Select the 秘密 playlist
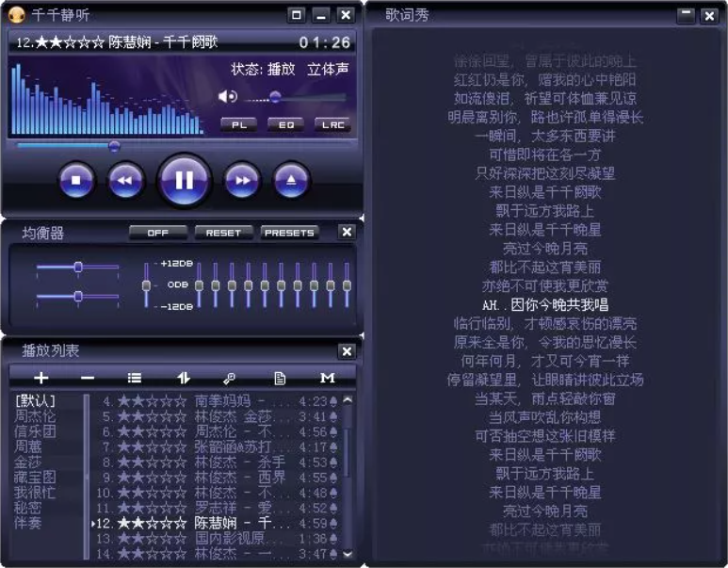 28,508
